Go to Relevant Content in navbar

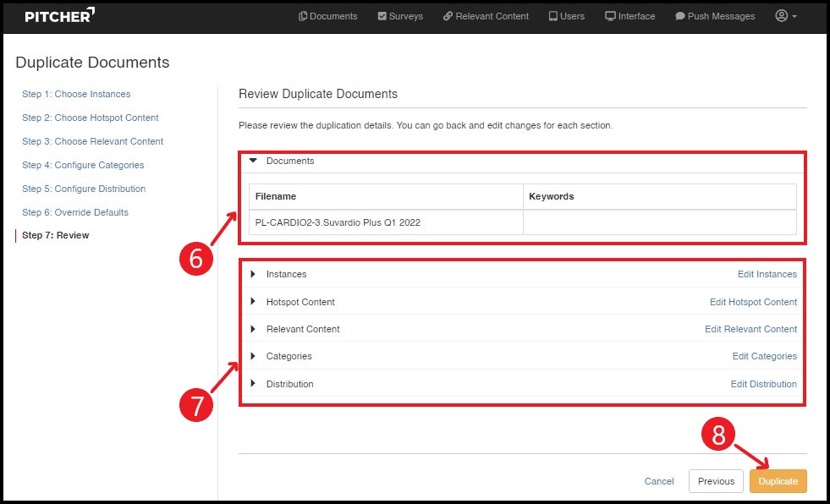click(x=486, y=16)
